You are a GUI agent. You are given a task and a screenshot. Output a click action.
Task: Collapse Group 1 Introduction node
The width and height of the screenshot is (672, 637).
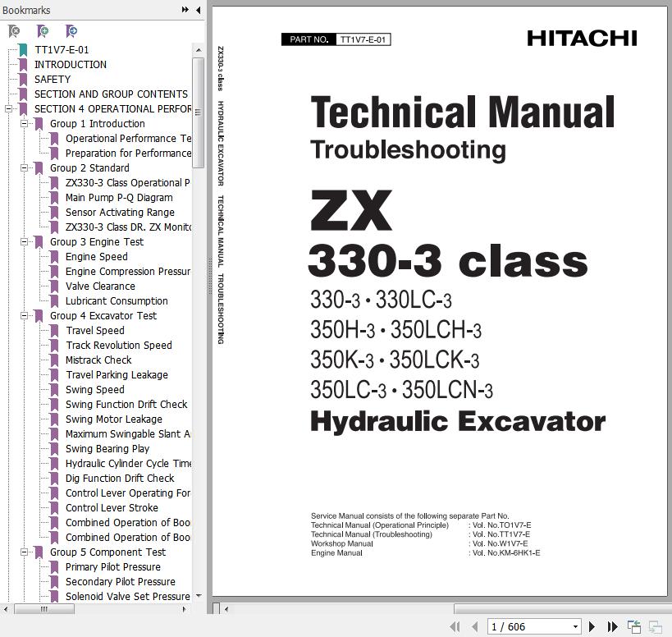pos(25,123)
